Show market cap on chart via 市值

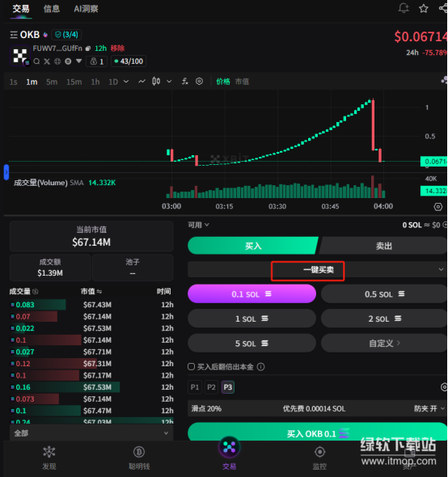click(x=242, y=82)
